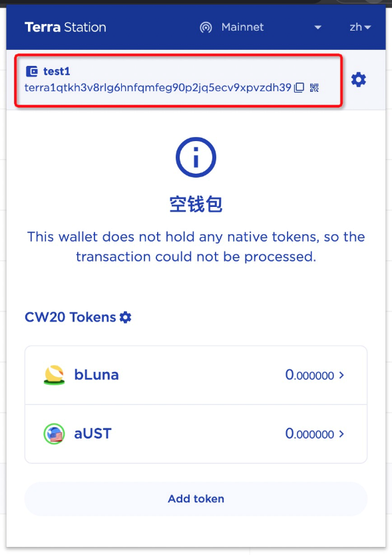Open wallet settings gear icon
Image resolution: width=392 pixels, height=555 pixels.
[x=358, y=80]
